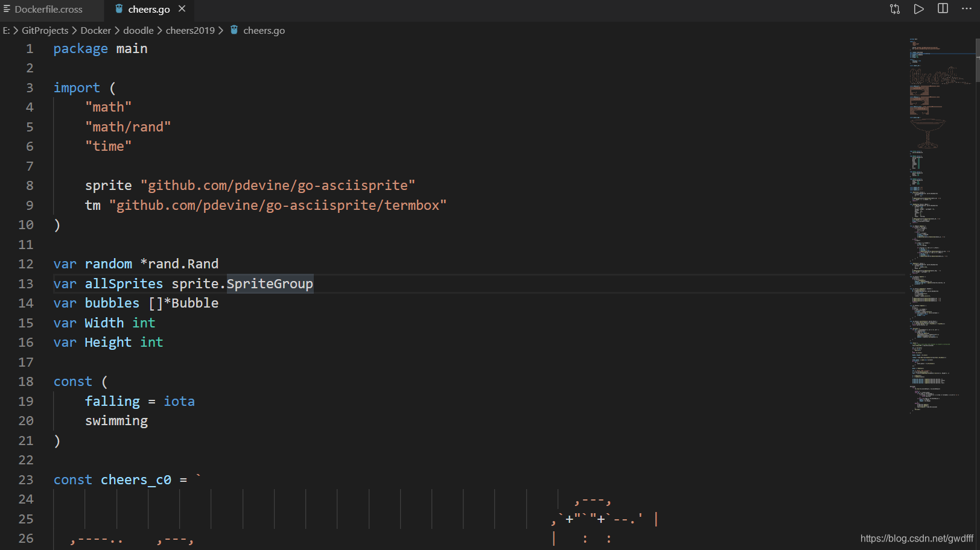Click the vertical scrollbar thumb
This screenshot has width=980, height=550.
click(978, 60)
